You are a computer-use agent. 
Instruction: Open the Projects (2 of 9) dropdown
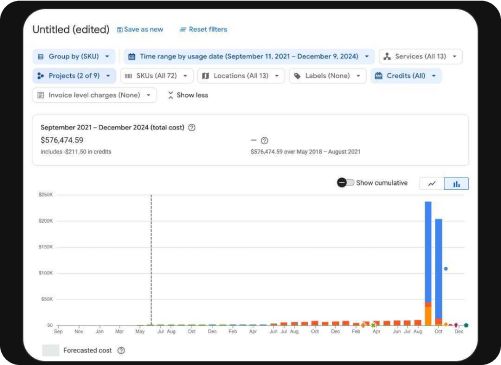(x=74, y=76)
